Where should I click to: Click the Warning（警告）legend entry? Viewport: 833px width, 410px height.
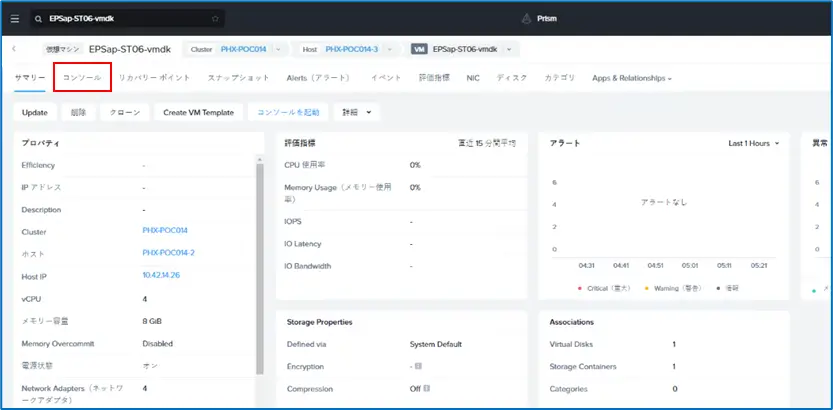(674, 288)
